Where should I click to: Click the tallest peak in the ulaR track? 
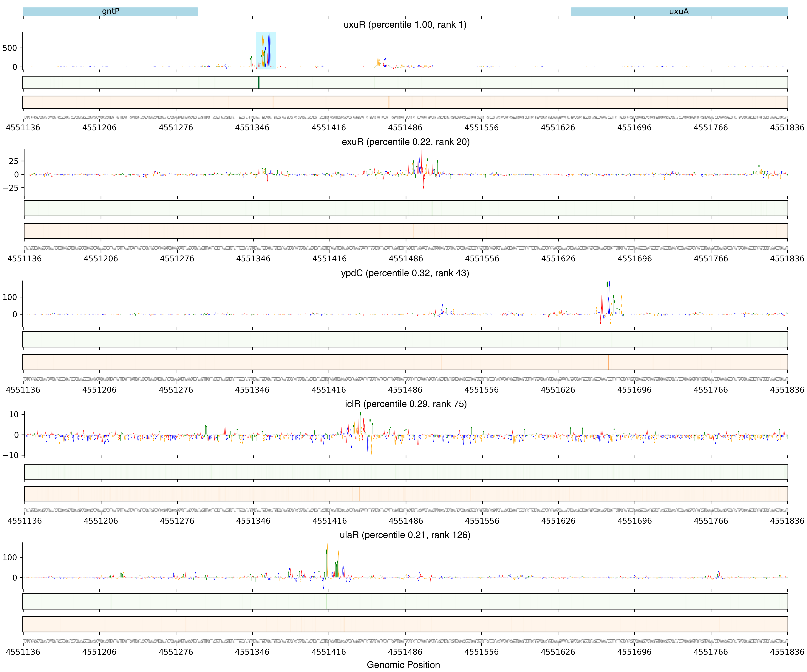point(327,560)
